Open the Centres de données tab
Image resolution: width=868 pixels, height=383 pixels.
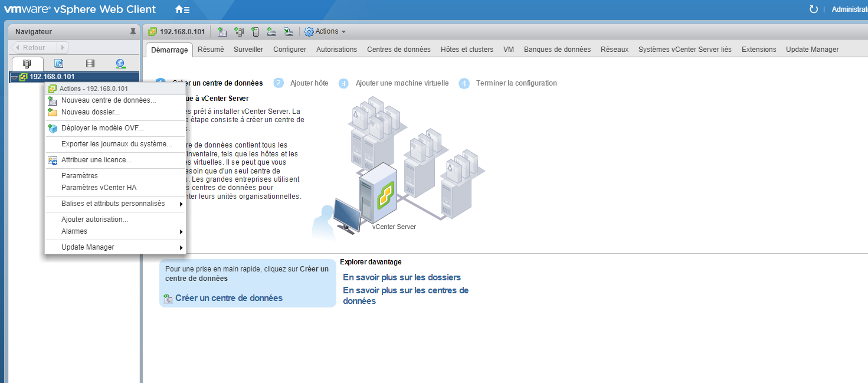pos(399,50)
